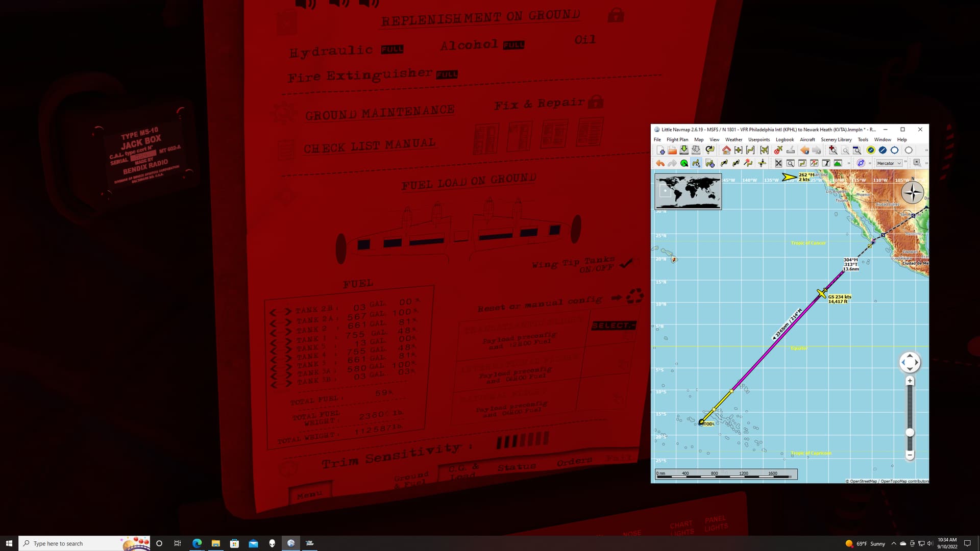
Task: Toggle the elevation profile green mountain icon
Action: [838, 163]
